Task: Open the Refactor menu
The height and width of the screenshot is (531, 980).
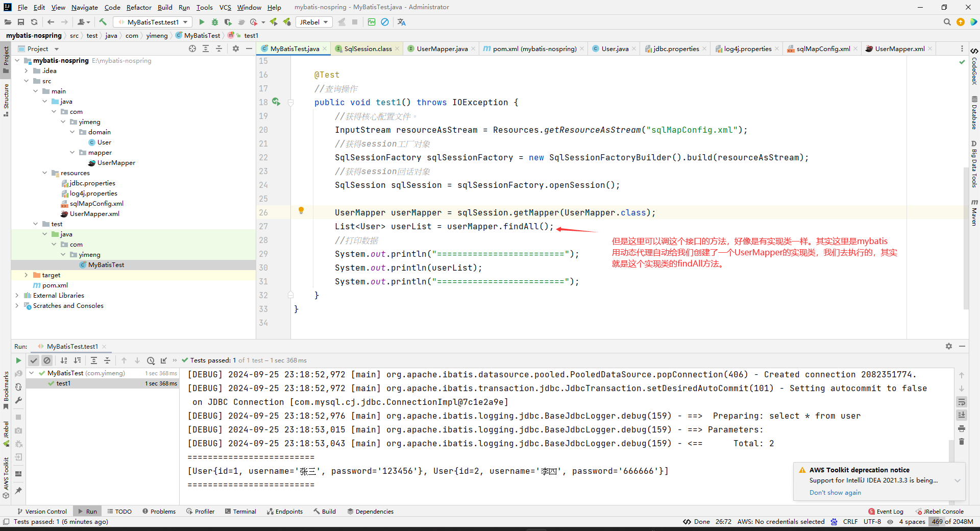Action: coord(139,7)
